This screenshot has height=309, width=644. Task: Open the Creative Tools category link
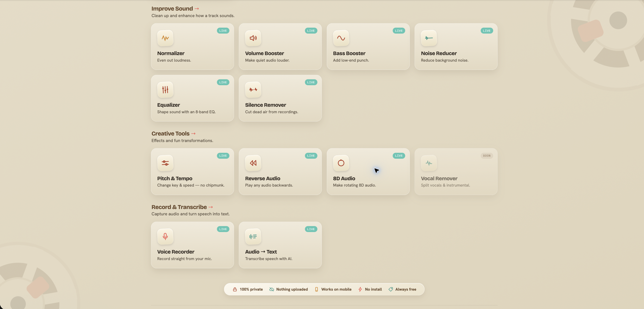pyautogui.click(x=173, y=134)
